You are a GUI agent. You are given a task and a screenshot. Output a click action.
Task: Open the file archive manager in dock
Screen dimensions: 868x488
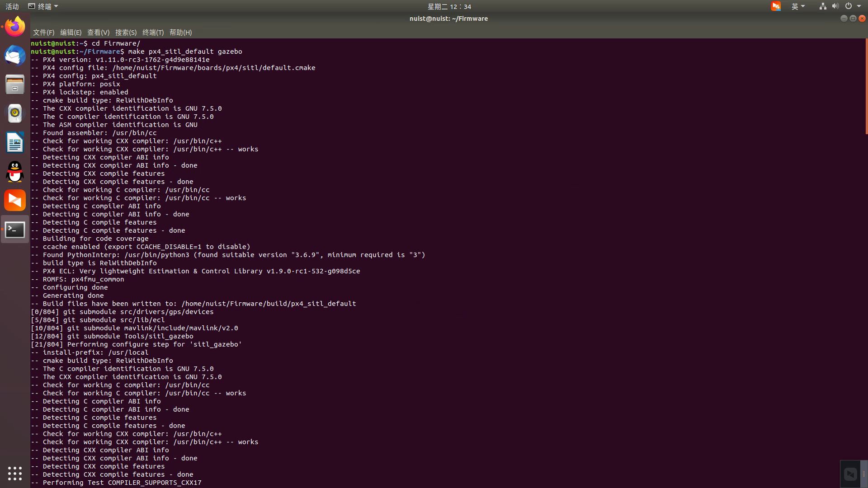[x=14, y=84]
